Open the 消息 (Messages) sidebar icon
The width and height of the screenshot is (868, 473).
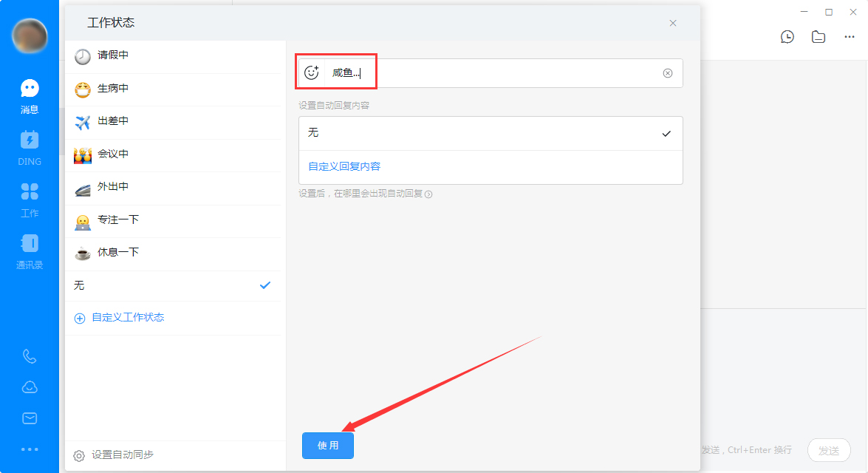click(x=29, y=94)
